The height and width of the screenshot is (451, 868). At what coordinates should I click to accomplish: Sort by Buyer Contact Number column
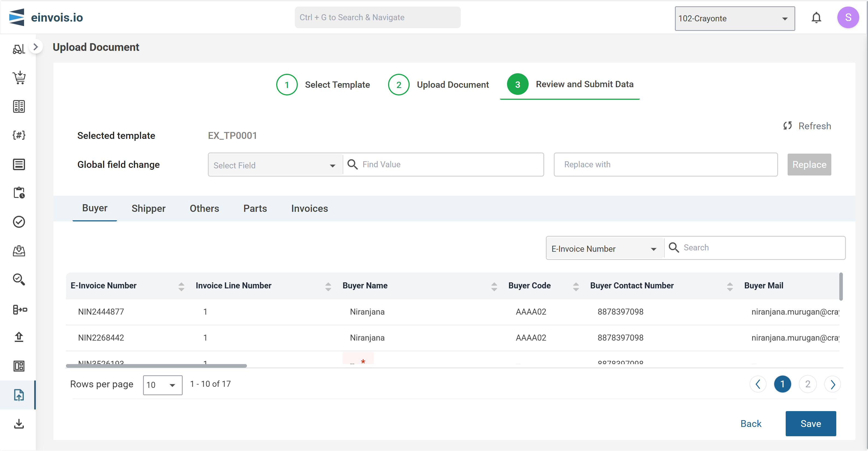click(730, 287)
